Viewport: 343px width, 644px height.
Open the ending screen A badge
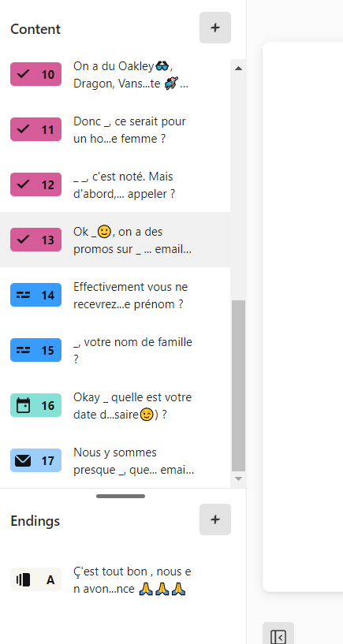coord(35,579)
